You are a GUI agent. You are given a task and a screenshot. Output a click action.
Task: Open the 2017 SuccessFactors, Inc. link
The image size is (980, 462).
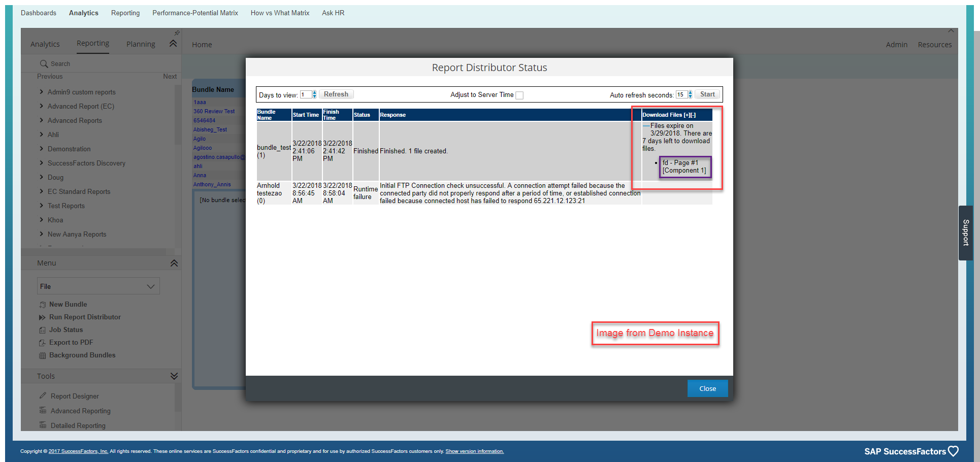[x=78, y=451]
